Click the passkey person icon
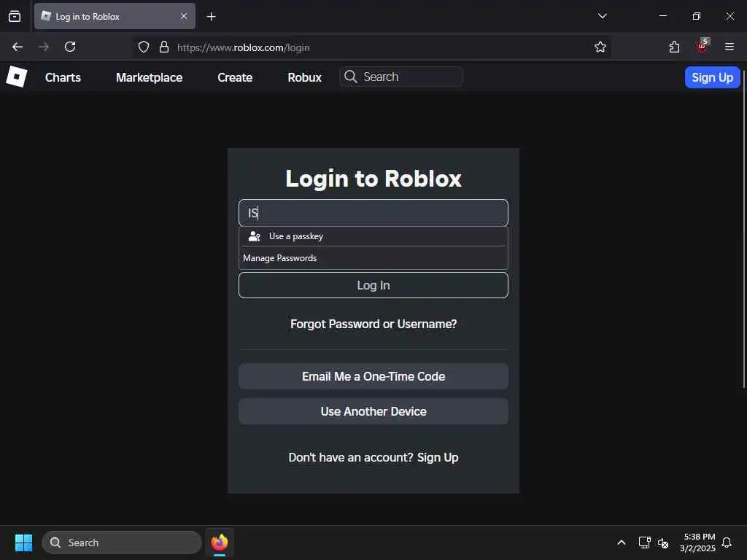Viewport: 747px width, 560px height. pyautogui.click(x=255, y=236)
